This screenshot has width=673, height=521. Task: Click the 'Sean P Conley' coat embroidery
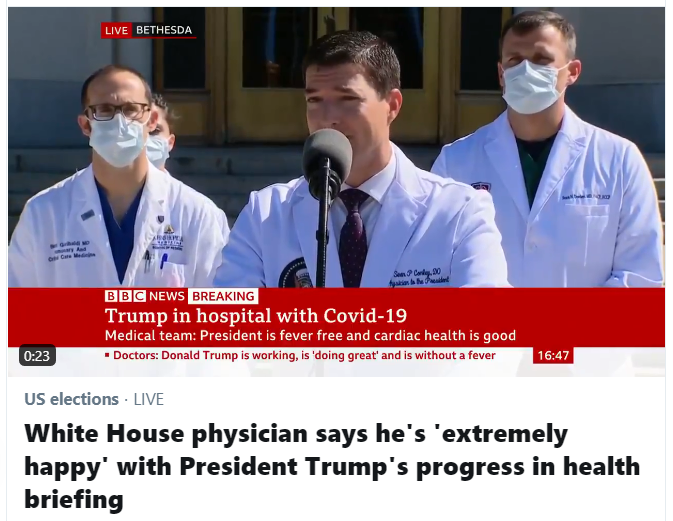point(419,277)
